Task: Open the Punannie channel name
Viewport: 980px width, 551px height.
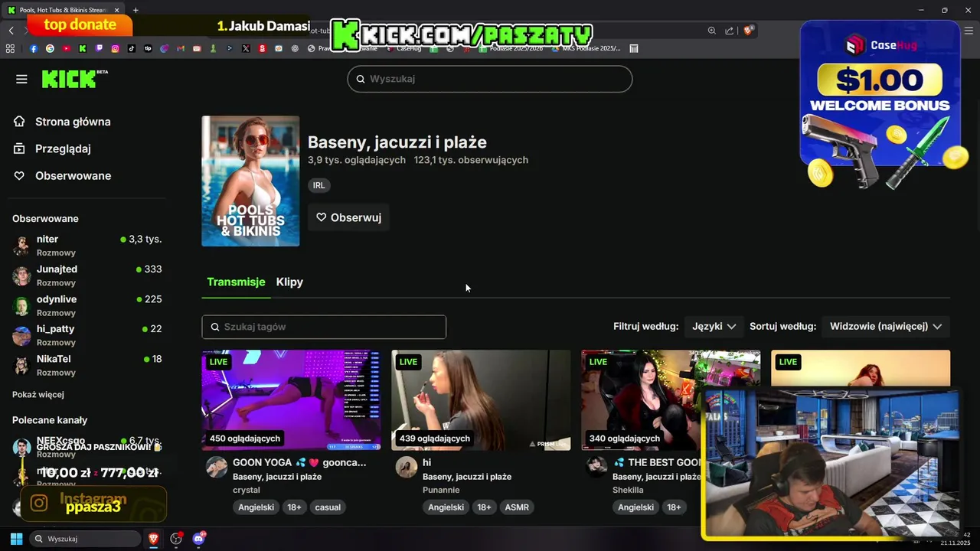Action: coord(441,490)
